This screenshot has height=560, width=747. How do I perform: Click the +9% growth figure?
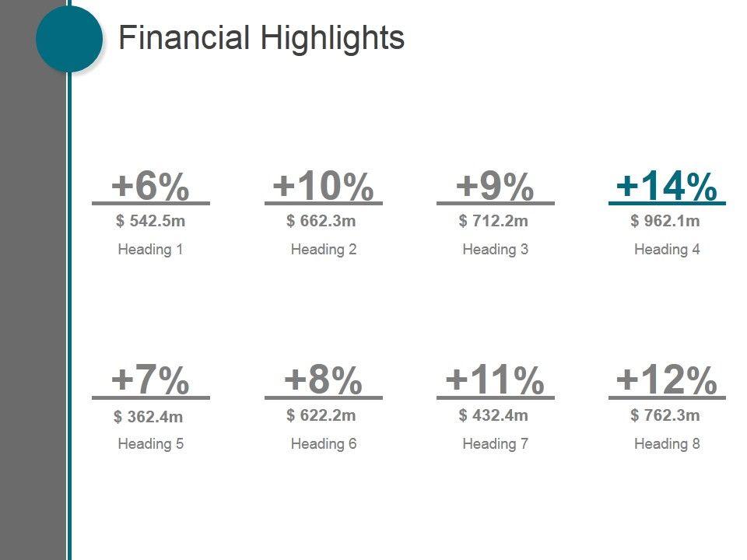495,187
